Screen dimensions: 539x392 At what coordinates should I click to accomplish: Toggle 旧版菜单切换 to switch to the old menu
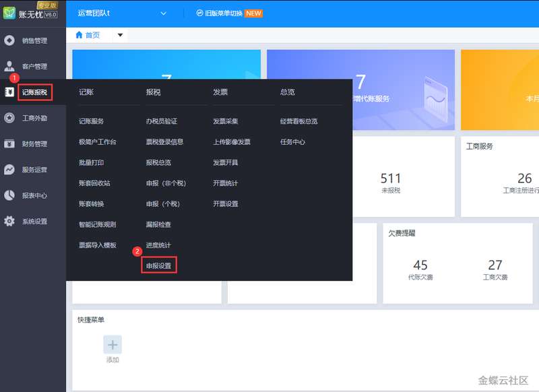point(228,13)
